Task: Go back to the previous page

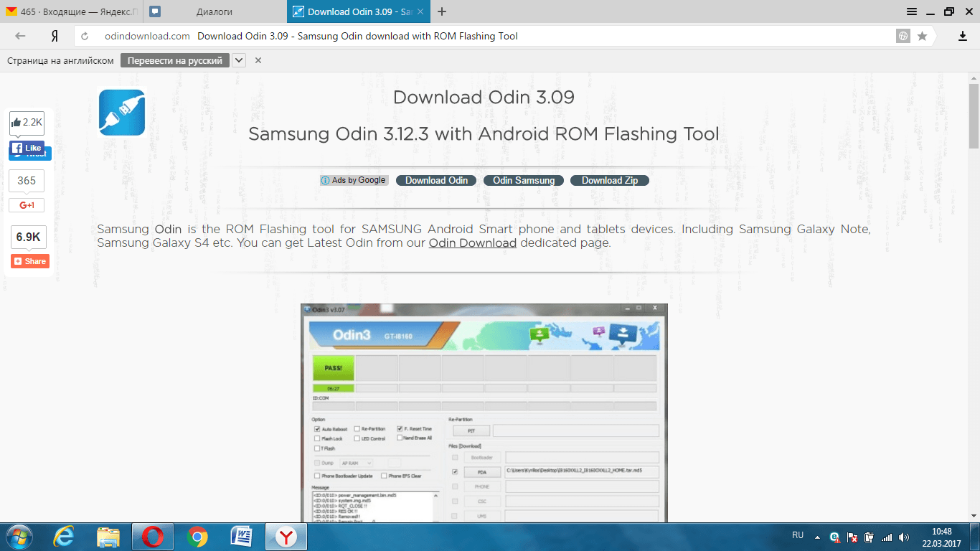Action: click(20, 36)
